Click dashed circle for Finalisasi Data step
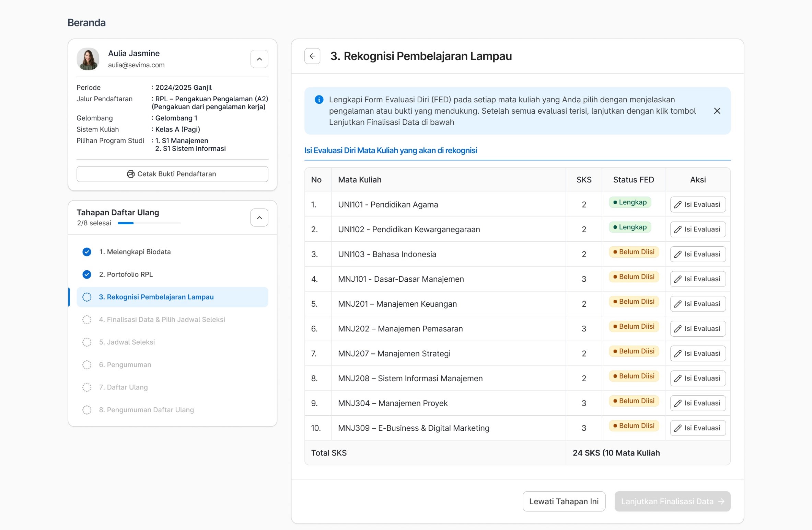 pyautogui.click(x=87, y=320)
